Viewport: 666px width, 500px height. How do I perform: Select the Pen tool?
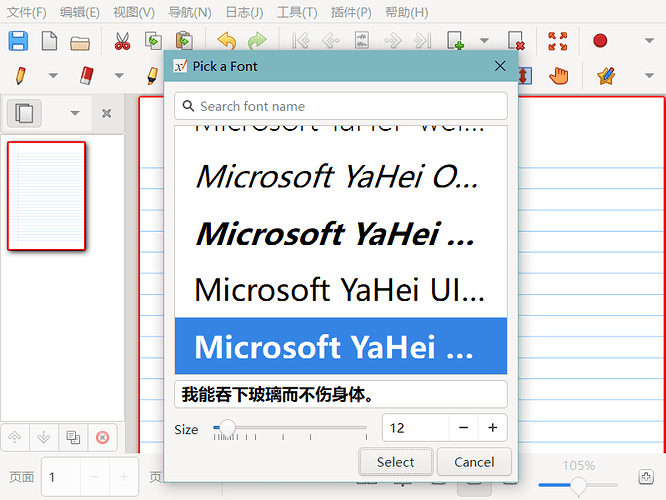pos(20,75)
